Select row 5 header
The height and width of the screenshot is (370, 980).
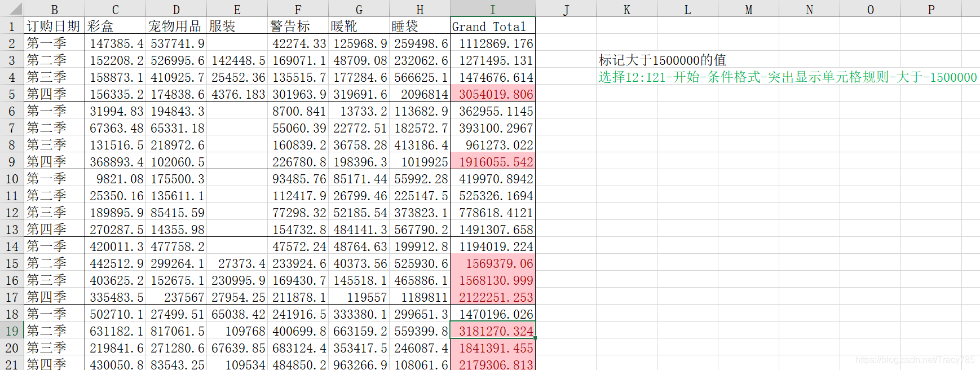pos(12,94)
